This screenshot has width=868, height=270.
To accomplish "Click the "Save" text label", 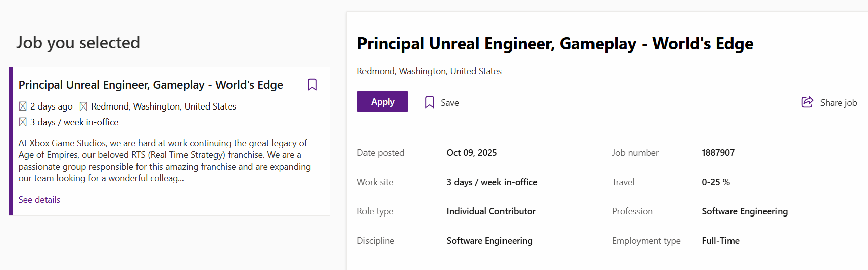I will click(x=449, y=103).
